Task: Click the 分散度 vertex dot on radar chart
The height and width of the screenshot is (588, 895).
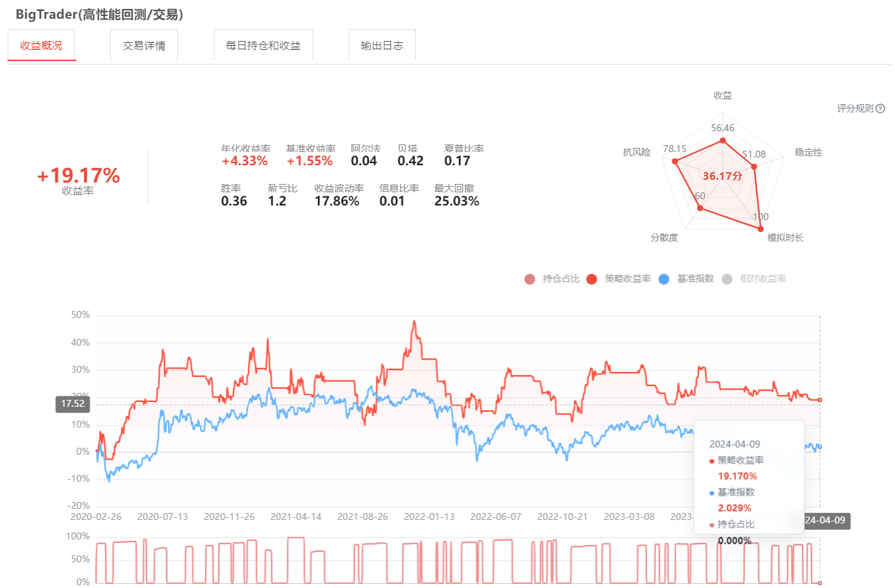Action: pos(700,208)
